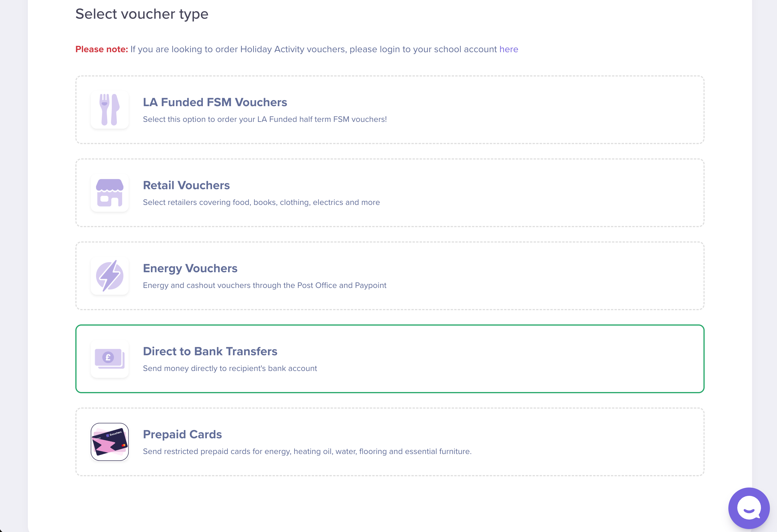Screen dimensions: 777x532
Task: Click the retailers covering food, books description
Action: 261,202
